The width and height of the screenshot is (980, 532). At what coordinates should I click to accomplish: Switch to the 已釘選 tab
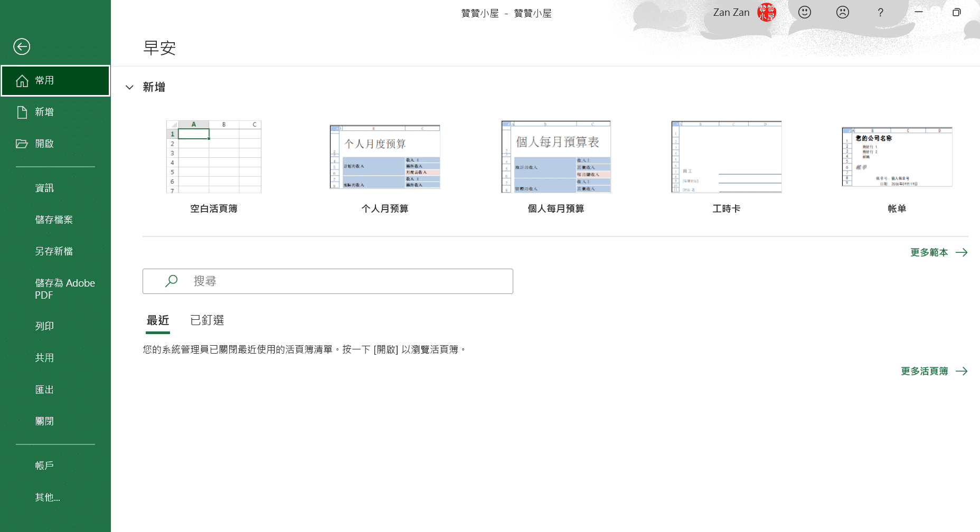point(208,320)
